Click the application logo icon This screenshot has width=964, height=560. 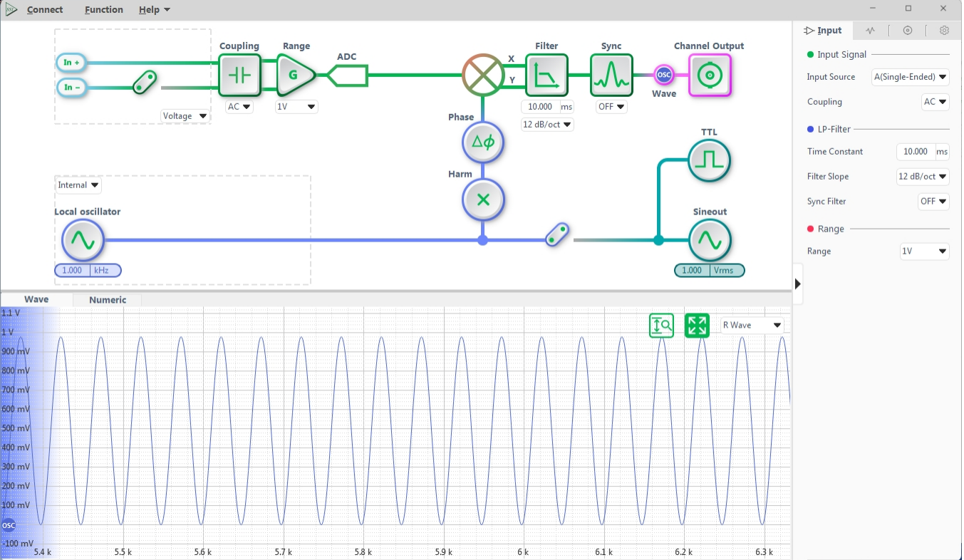click(x=11, y=9)
